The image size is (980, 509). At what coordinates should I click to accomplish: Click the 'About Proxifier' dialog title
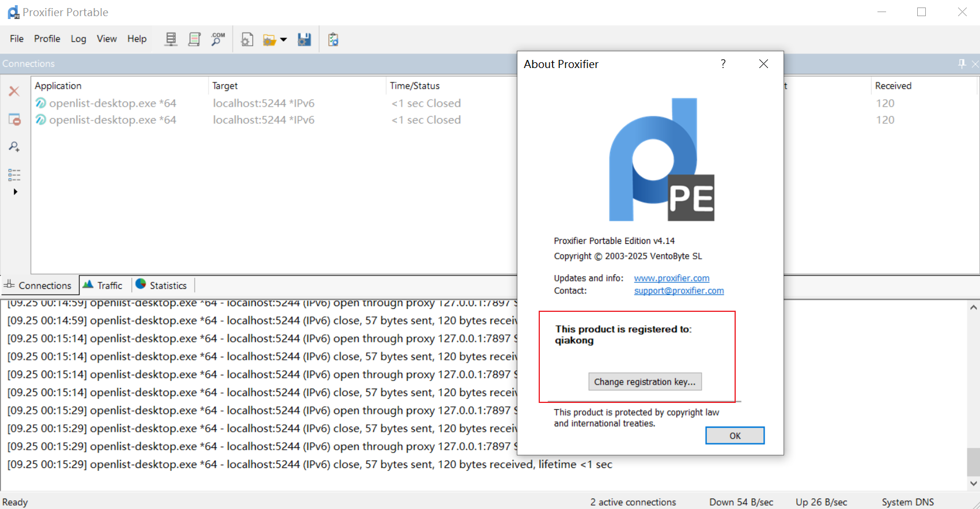[x=561, y=64]
